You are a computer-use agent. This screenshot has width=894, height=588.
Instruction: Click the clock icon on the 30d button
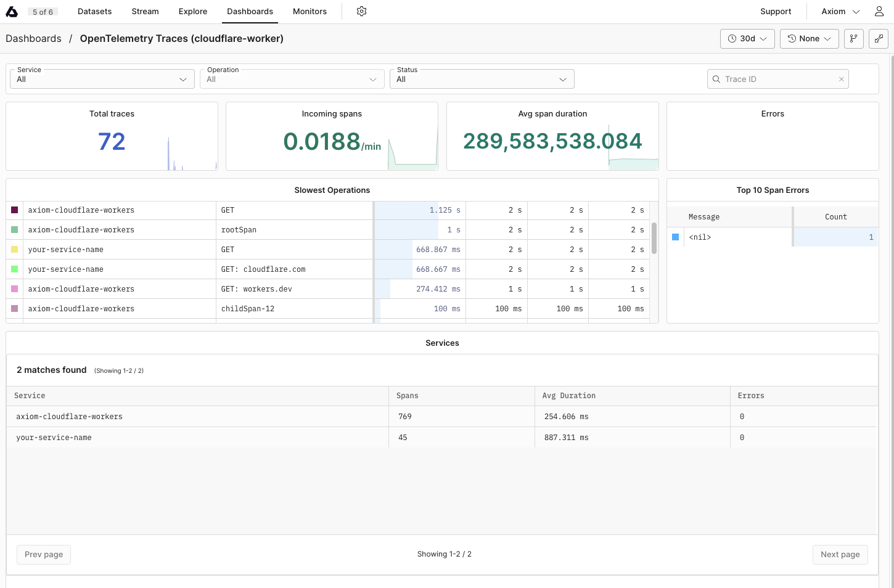click(734, 38)
